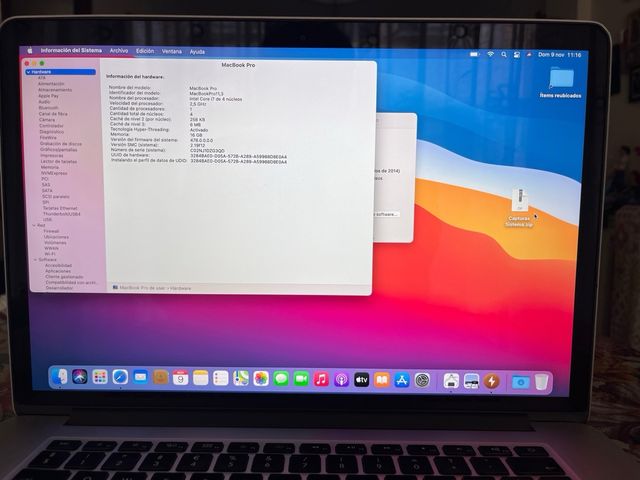This screenshot has width=640, height=480.
Task: Open Safari browser from the Dock
Action: click(x=120, y=378)
